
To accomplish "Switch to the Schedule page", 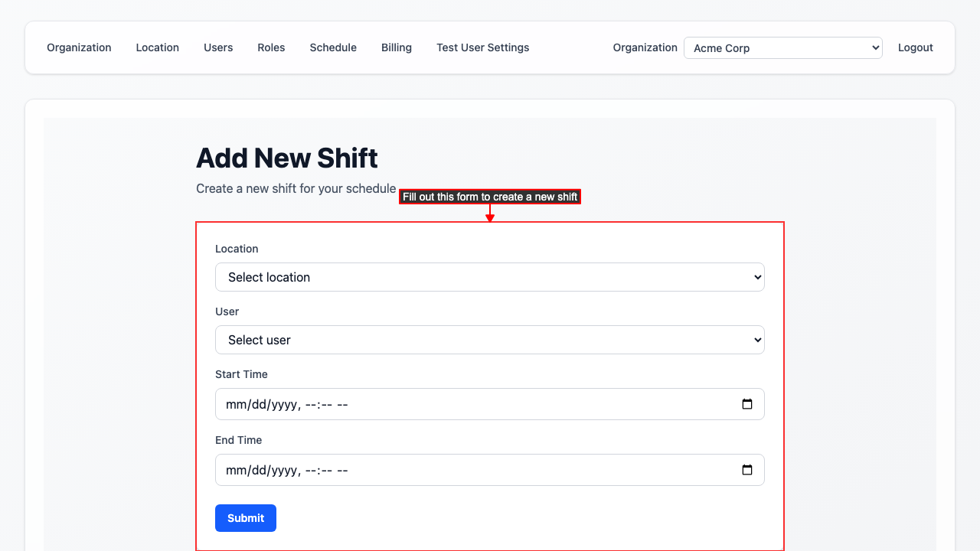I will [x=333, y=47].
